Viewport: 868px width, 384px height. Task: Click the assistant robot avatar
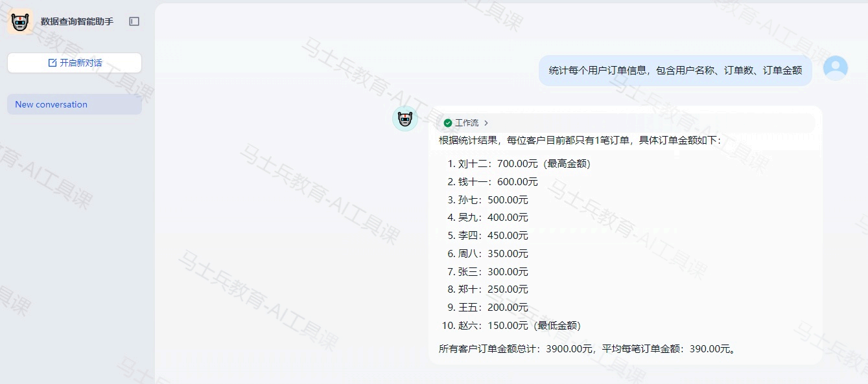(x=405, y=119)
